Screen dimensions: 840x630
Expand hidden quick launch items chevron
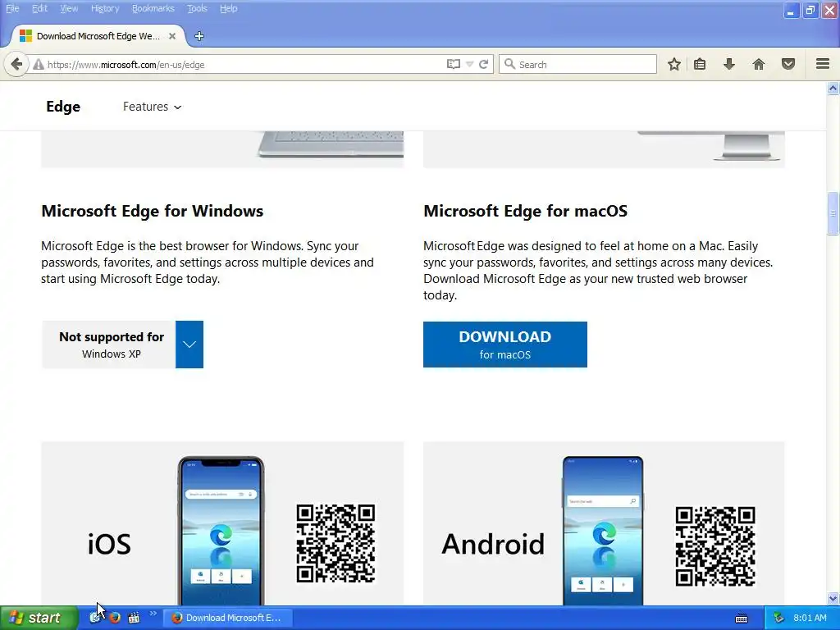153,614
